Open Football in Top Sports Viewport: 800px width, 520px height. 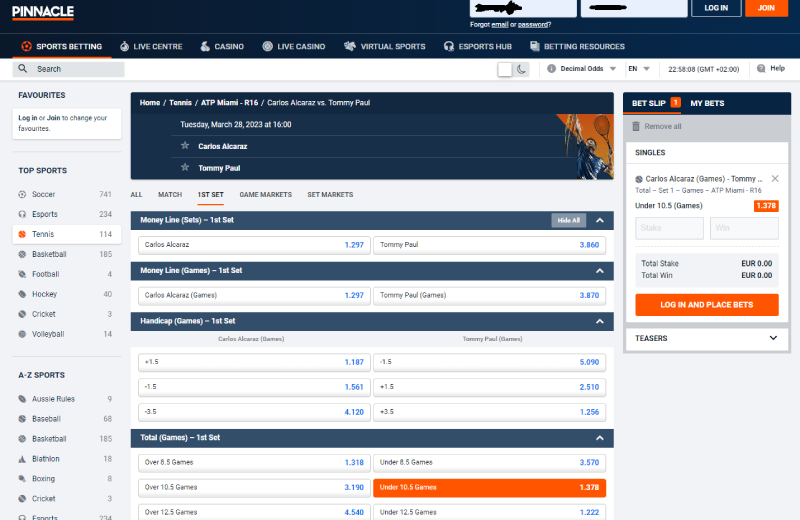[66, 274]
